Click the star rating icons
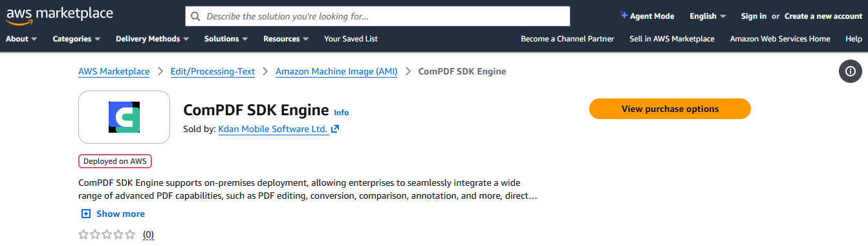Viewport: 868px width, 246px height. tap(107, 234)
